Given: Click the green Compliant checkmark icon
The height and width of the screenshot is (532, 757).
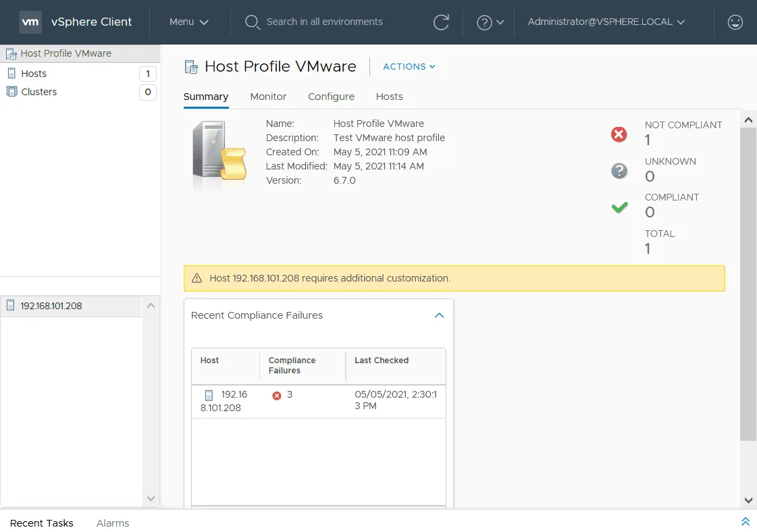Looking at the screenshot, I should point(619,207).
